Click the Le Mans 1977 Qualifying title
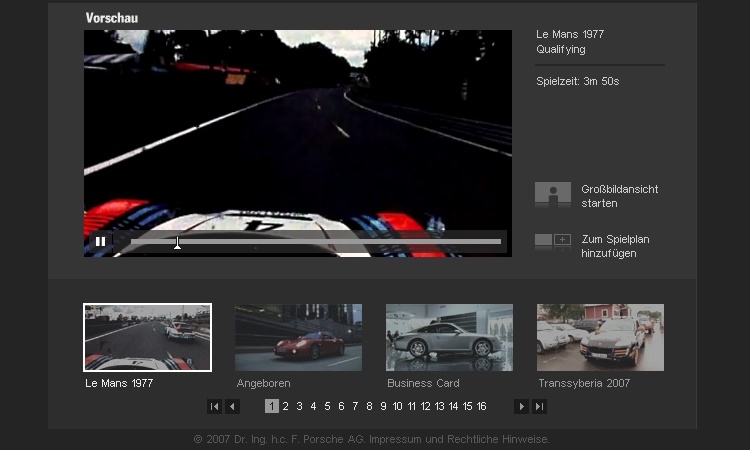750x450 pixels. coord(570,42)
